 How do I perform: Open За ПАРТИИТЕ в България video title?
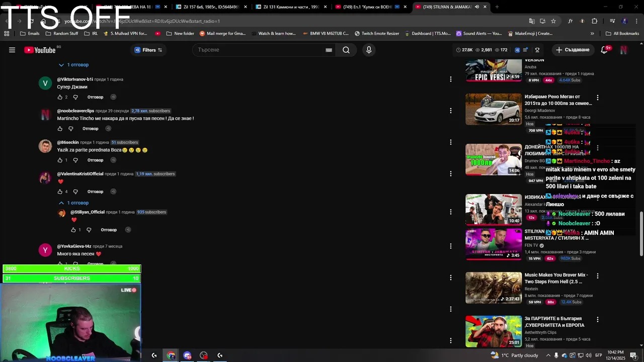pos(554,322)
